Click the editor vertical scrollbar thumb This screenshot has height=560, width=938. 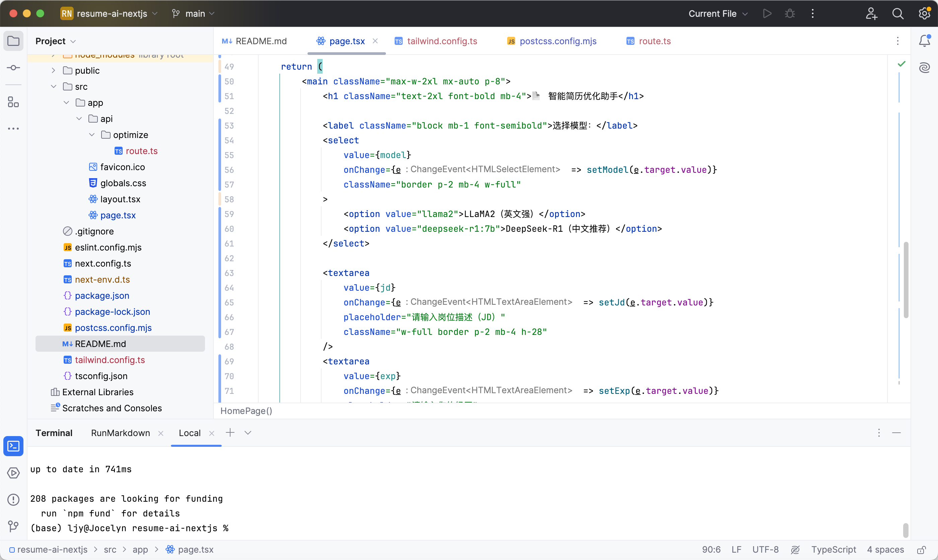906,279
